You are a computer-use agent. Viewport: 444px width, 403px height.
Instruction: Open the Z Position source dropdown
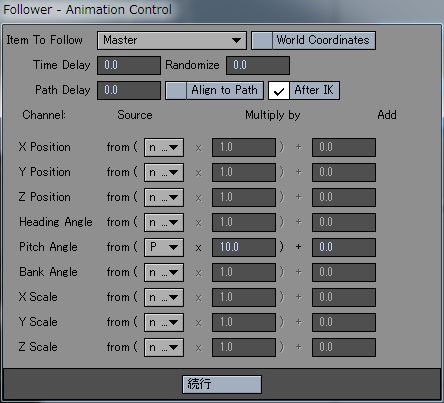coord(164,197)
